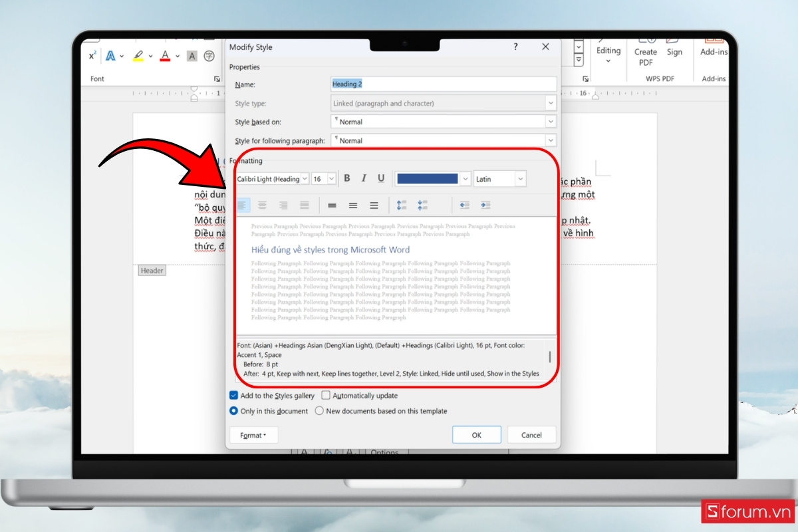Click OK in Modify Style dialog
Viewport: 798px width, 532px height.
pyautogui.click(x=477, y=435)
